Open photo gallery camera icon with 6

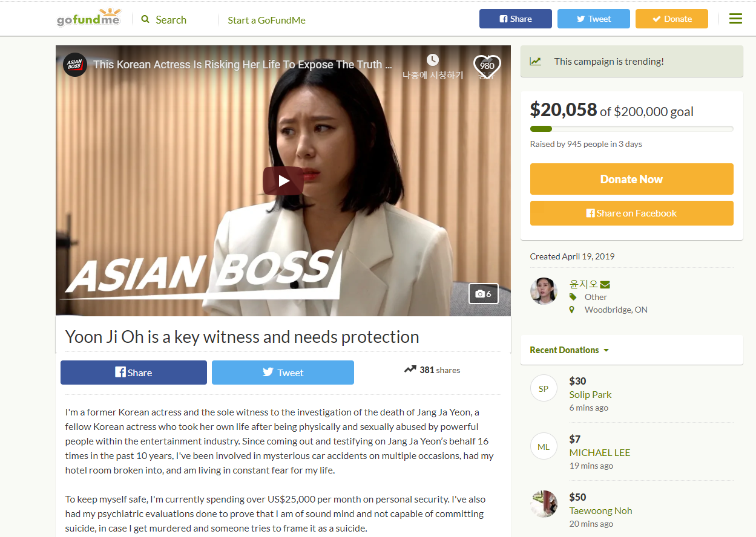pyautogui.click(x=484, y=294)
